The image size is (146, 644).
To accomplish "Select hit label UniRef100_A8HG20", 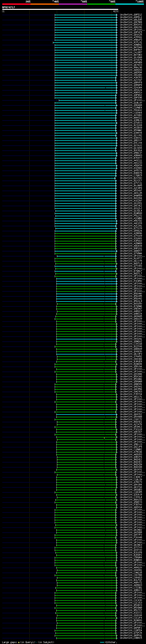I will pos(131,567).
